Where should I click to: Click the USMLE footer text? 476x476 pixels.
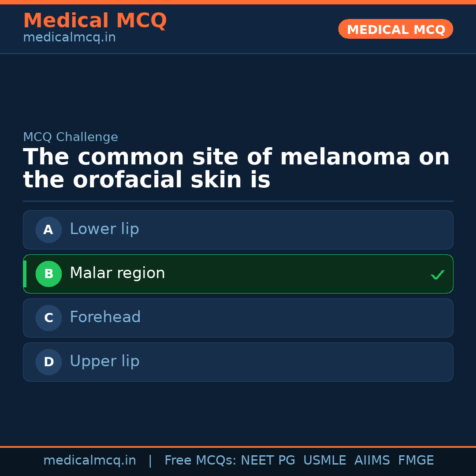coord(324,461)
